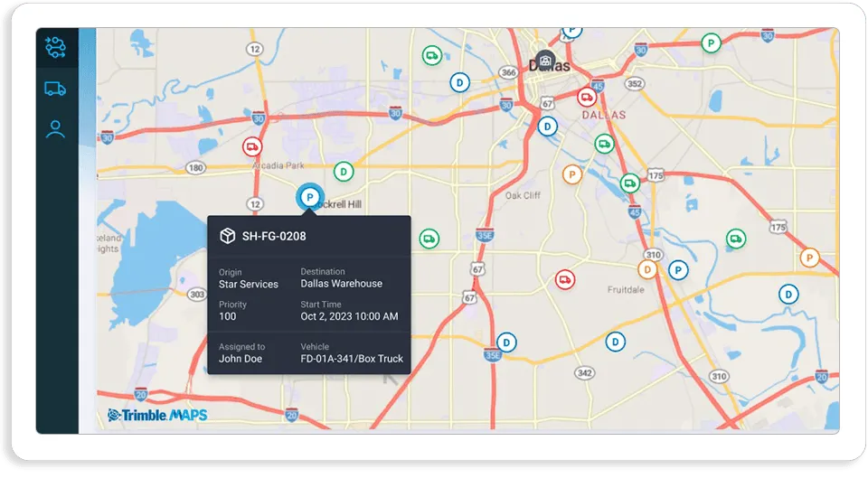
Task: Select red truck marker beside I-45 shield downtown
Action: pos(587,98)
